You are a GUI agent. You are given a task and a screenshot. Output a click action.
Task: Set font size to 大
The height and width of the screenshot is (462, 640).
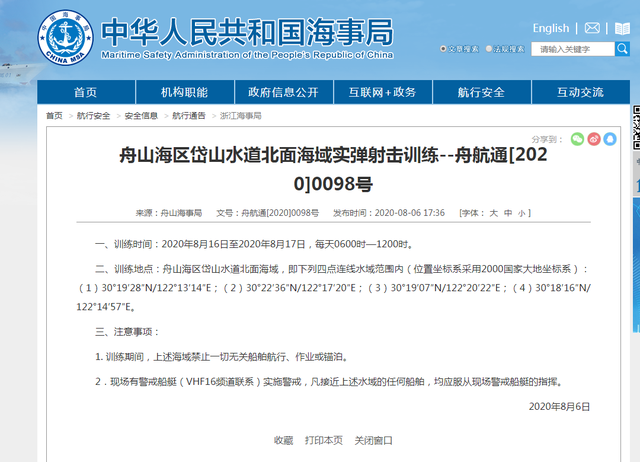[494, 213]
